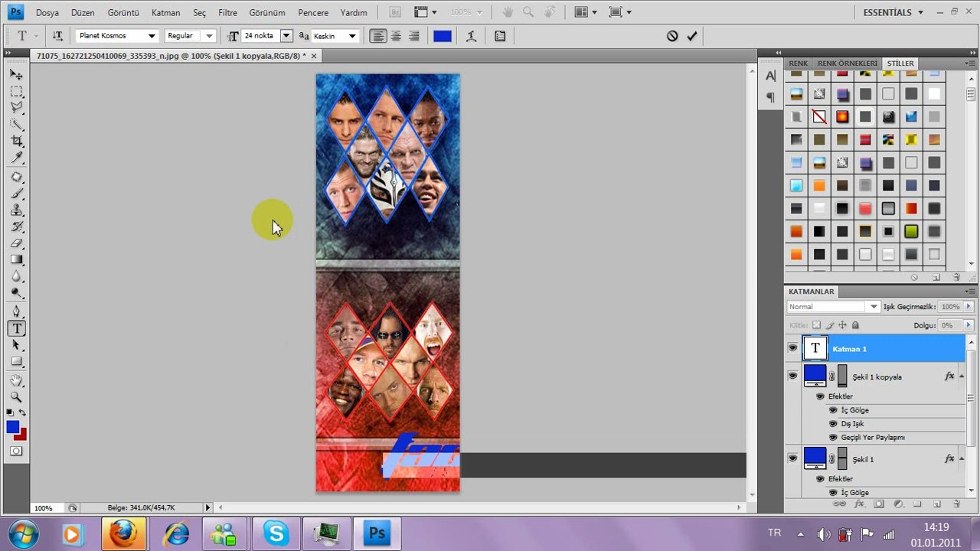Select the Gradient tool
This screenshot has height=551, width=980.
16,259
